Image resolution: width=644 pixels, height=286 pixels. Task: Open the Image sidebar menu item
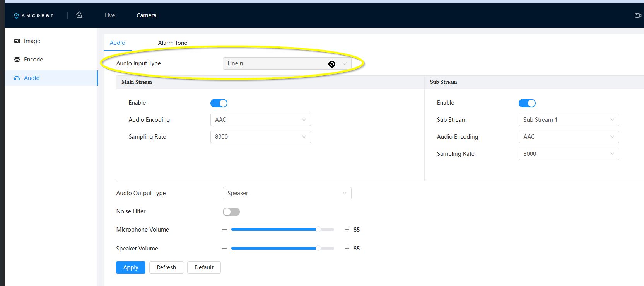(51, 41)
